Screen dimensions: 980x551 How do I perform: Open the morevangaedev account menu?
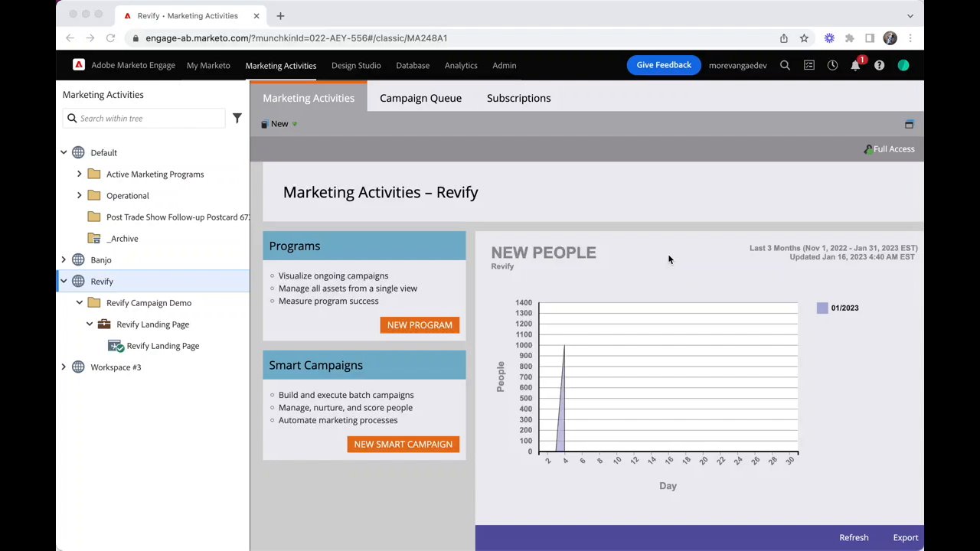(x=737, y=65)
